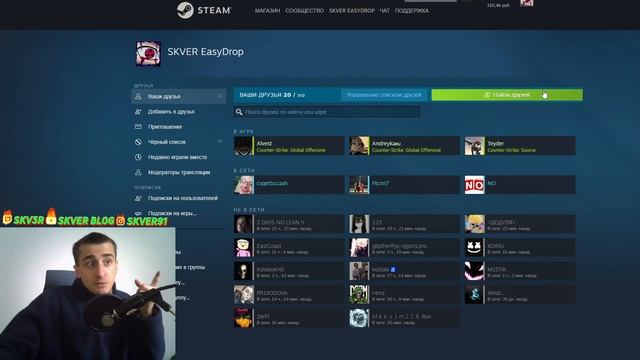Screen dimensions: 640x360
Task: Open the M1STIK grinning-face avatar
Action: [474, 271]
